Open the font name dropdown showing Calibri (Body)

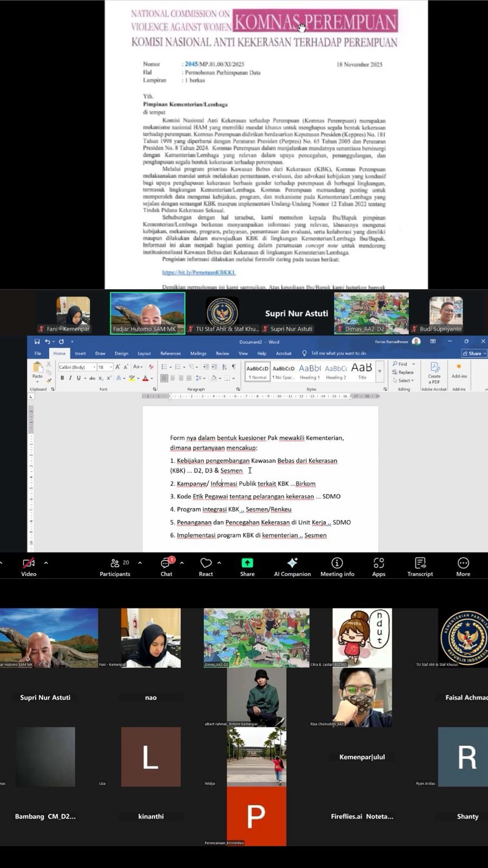coord(76,367)
